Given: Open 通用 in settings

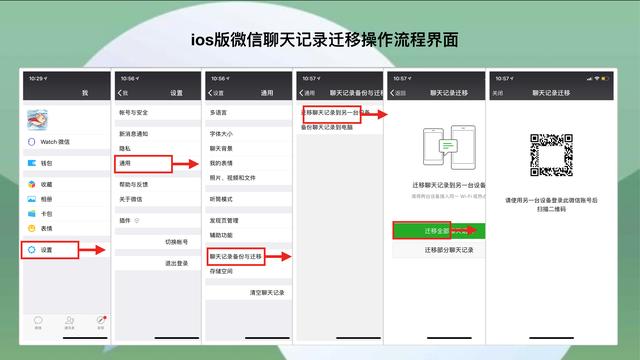Looking at the screenshot, I should click(x=158, y=163).
